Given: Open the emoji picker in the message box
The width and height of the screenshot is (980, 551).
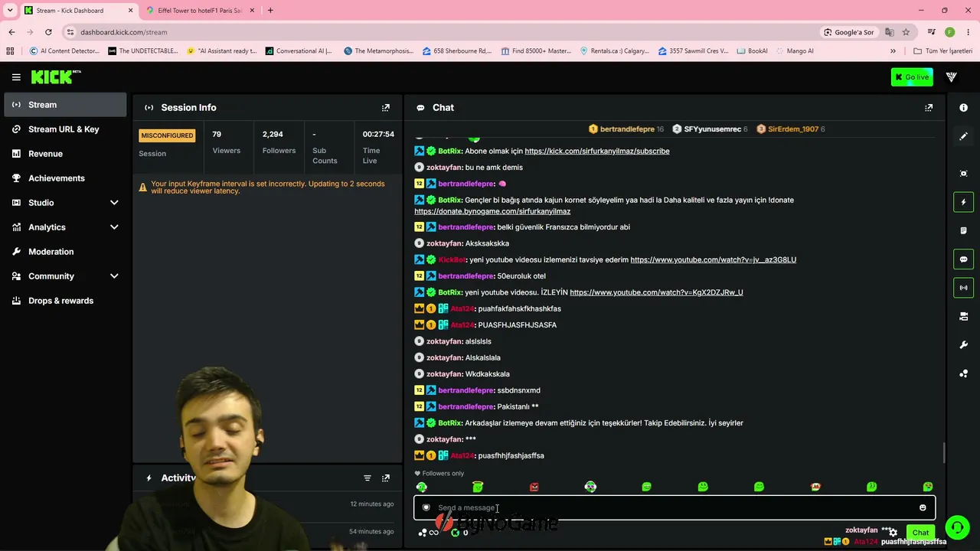Looking at the screenshot, I should [x=923, y=507].
